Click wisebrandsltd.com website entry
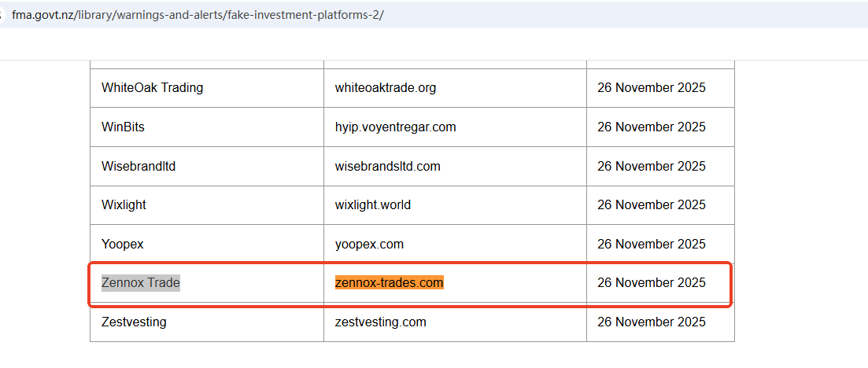Screen dimensions: 868x368 click(x=387, y=166)
